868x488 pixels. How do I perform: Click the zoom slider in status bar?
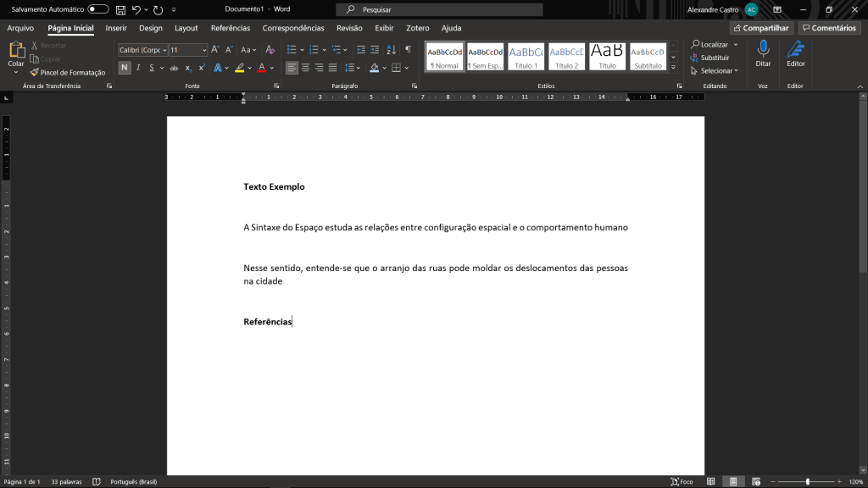click(807, 481)
